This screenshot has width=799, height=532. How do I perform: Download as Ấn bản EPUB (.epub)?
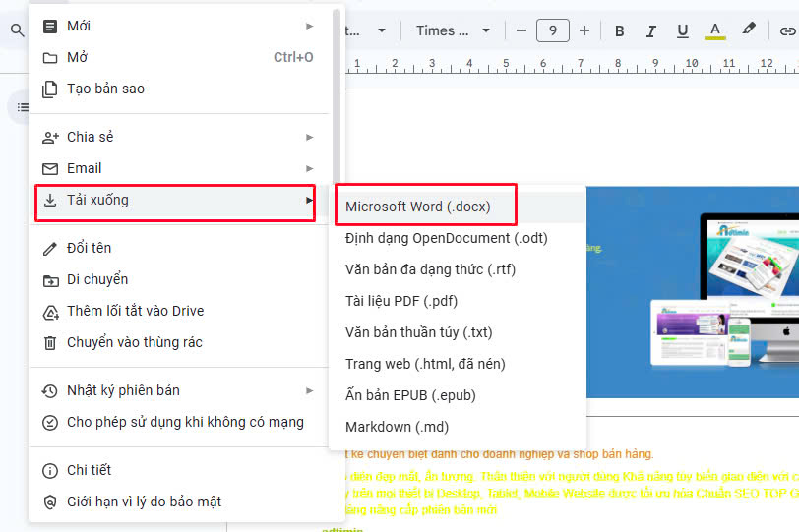pyautogui.click(x=458, y=396)
